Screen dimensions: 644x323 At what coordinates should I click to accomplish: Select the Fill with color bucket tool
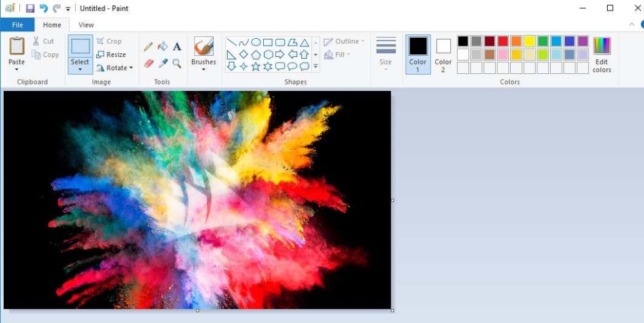163,46
